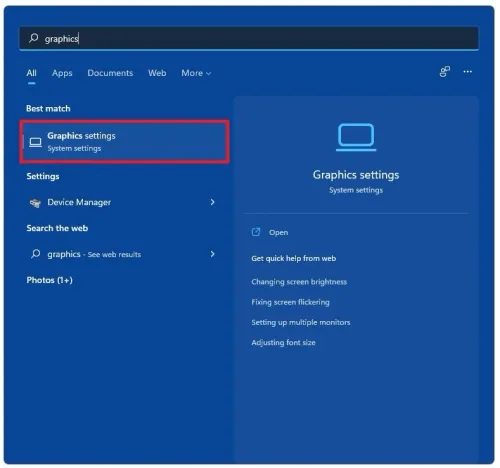Click the Graphics settings title in preview pane
Viewport: 500px width, 468px height.
coord(356,175)
